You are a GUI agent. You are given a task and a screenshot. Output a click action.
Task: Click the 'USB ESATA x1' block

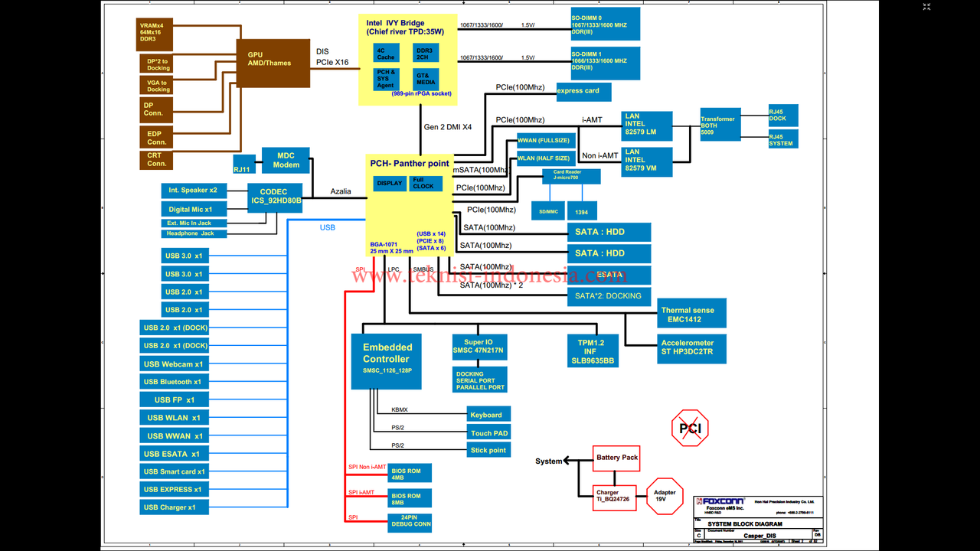[x=174, y=453]
